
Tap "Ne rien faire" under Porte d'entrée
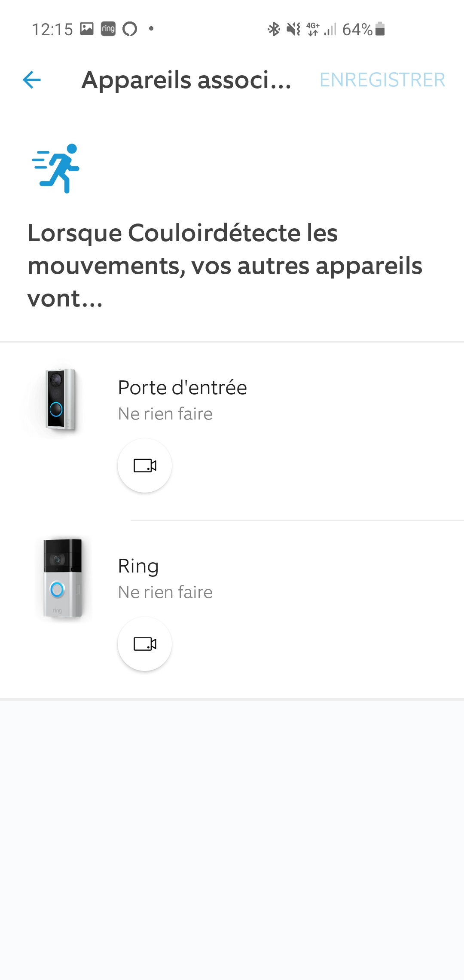(x=165, y=414)
